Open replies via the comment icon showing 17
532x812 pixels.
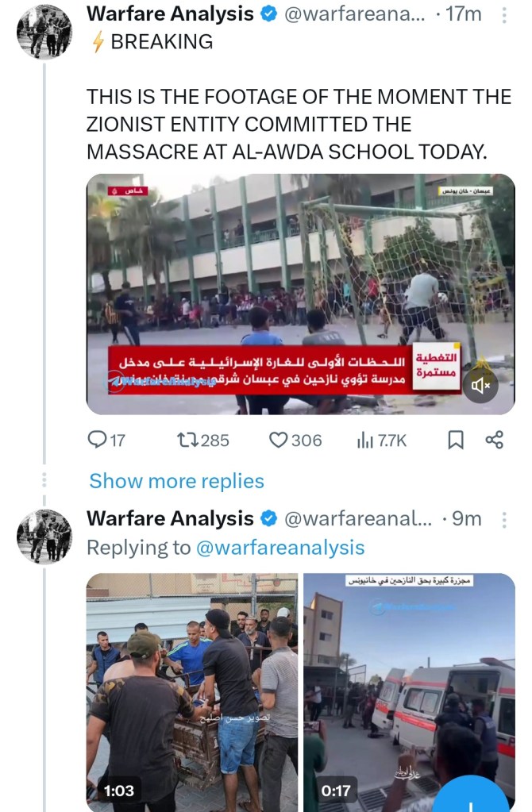click(106, 441)
